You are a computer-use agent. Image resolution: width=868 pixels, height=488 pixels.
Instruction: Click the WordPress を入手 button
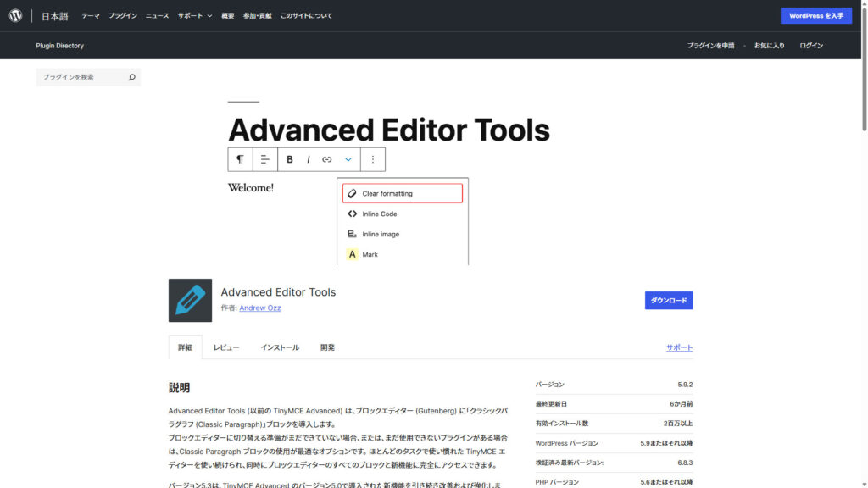(815, 16)
